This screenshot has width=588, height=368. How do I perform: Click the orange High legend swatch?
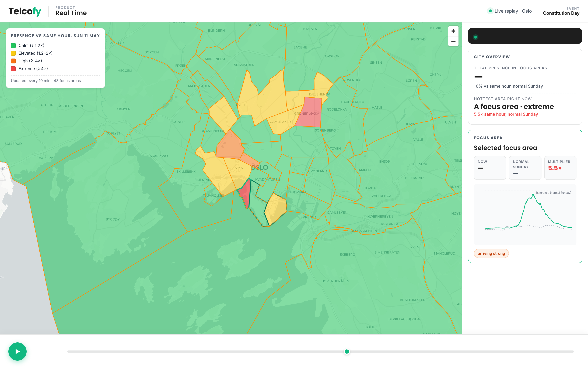pos(13,61)
